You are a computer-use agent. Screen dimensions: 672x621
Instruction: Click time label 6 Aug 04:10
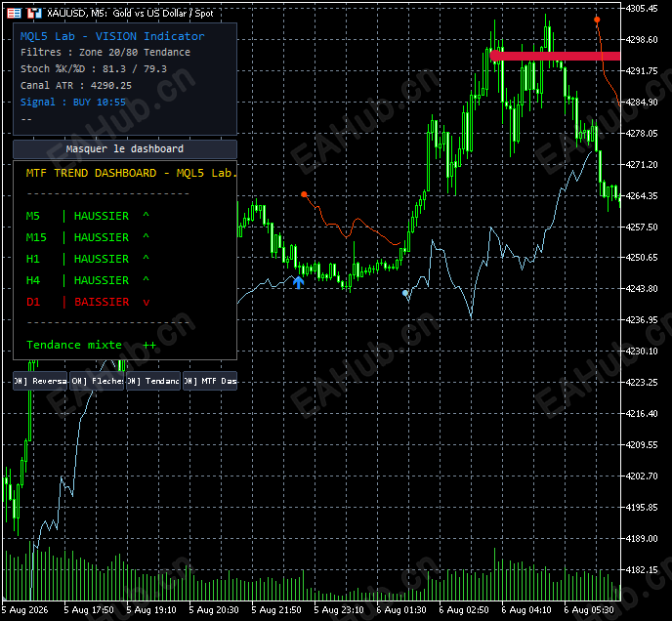tap(526, 609)
